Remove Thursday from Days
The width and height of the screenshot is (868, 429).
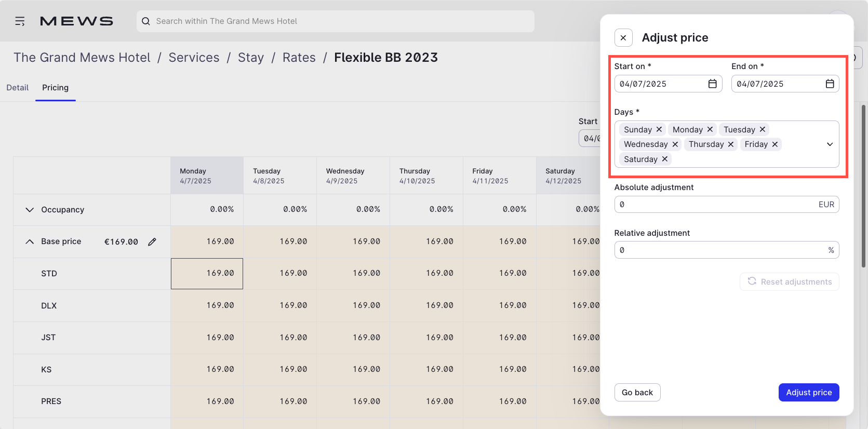[731, 144]
